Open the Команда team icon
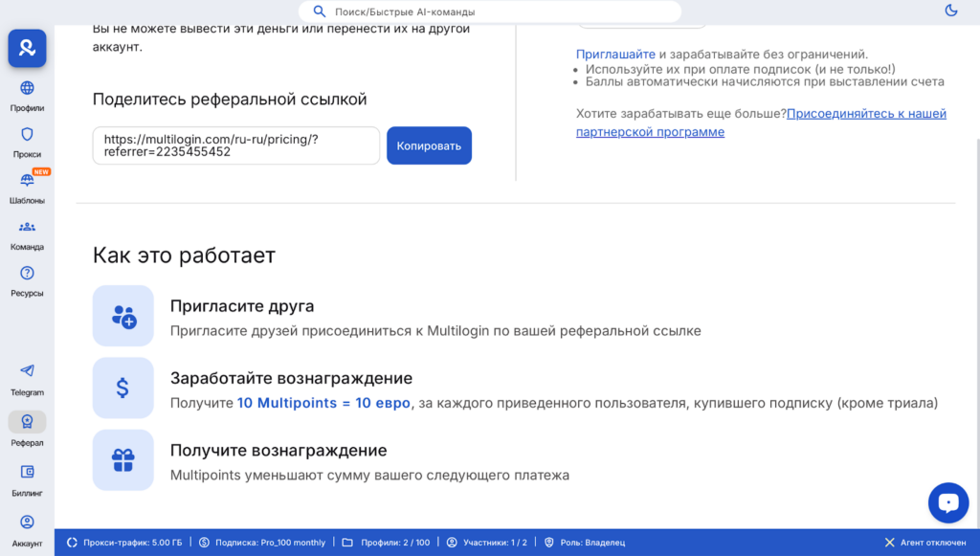 [27, 227]
